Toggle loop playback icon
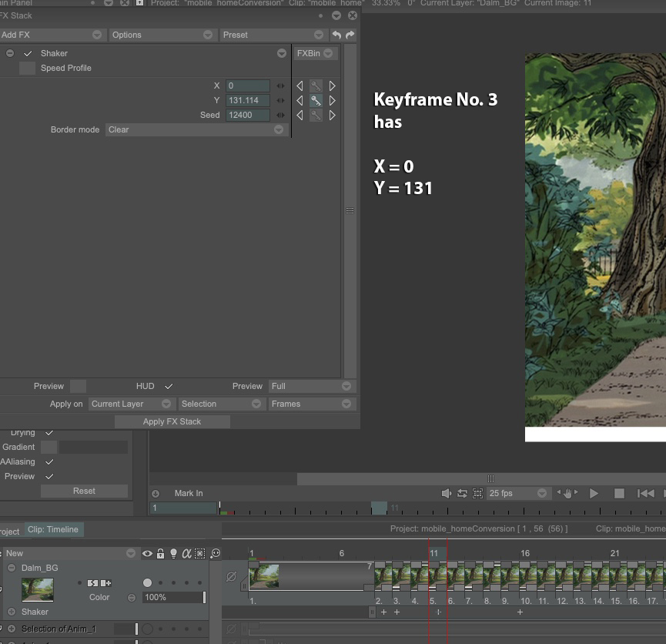 click(462, 493)
